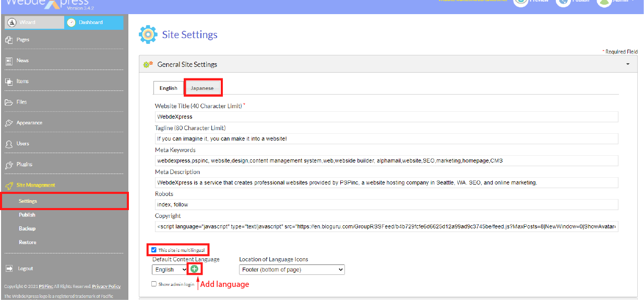The width and height of the screenshot is (644, 300).
Task: Click the 'Location of Language Icons' label
Action: 274,259
